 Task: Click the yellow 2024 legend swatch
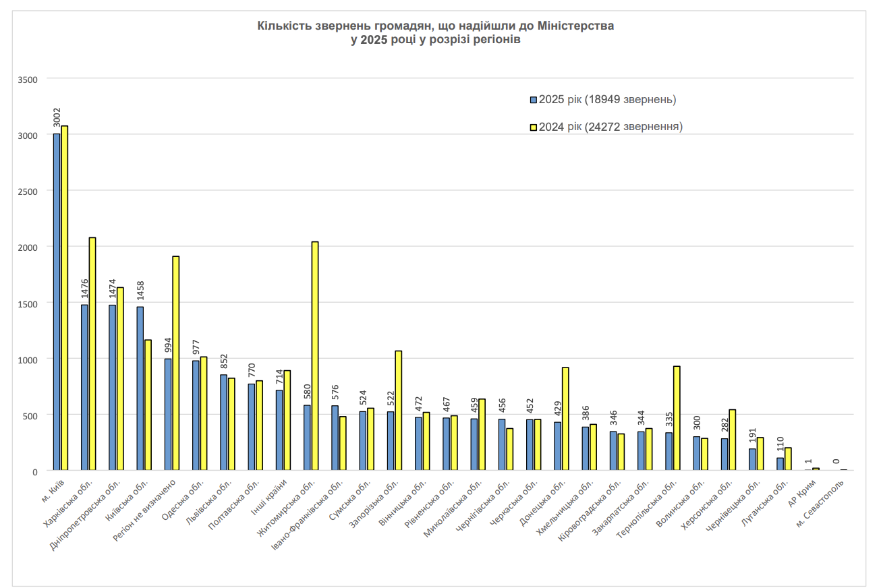coord(533,127)
